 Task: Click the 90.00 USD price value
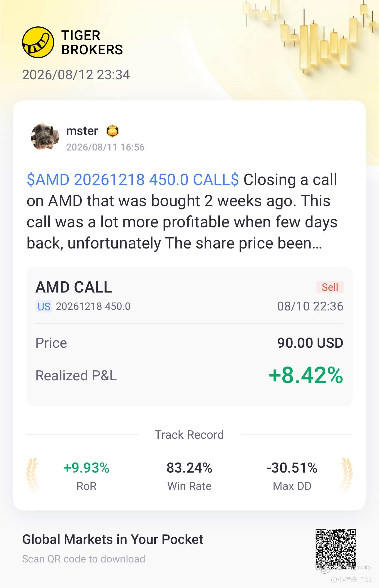click(x=310, y=343)
